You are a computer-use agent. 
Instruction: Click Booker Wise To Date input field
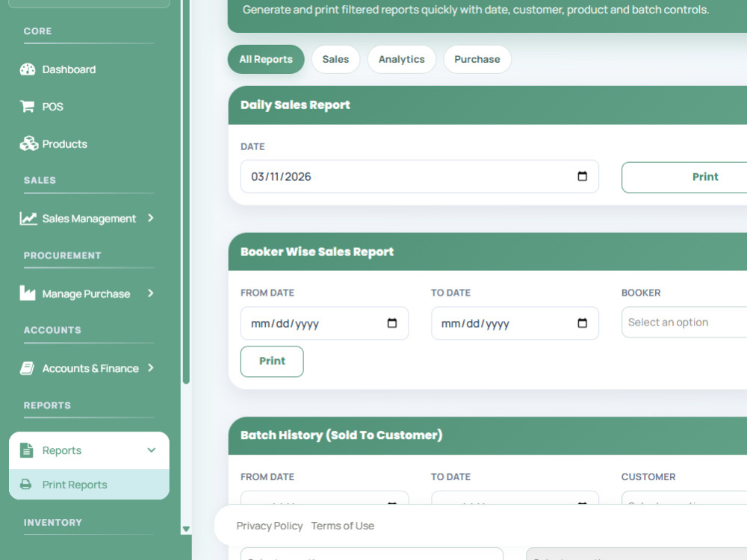pyautogui.click(x=515, y=323)
